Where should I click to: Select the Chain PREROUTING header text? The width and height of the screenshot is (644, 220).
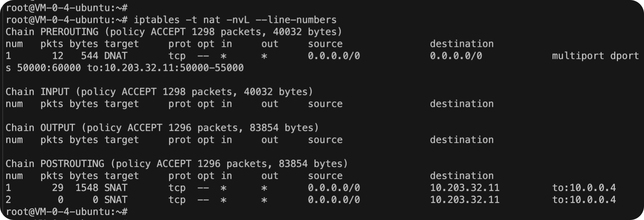tap(52, 32)
